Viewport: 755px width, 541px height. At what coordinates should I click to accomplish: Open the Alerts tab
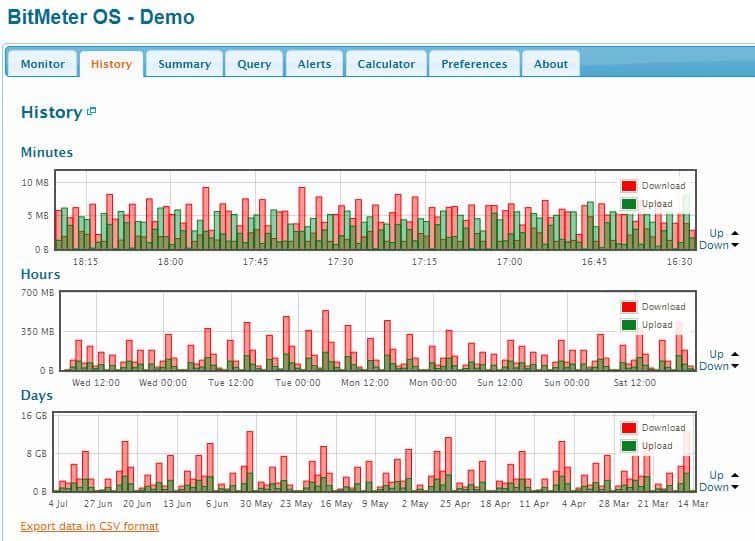pyautogui.click(x=314, y=64)
